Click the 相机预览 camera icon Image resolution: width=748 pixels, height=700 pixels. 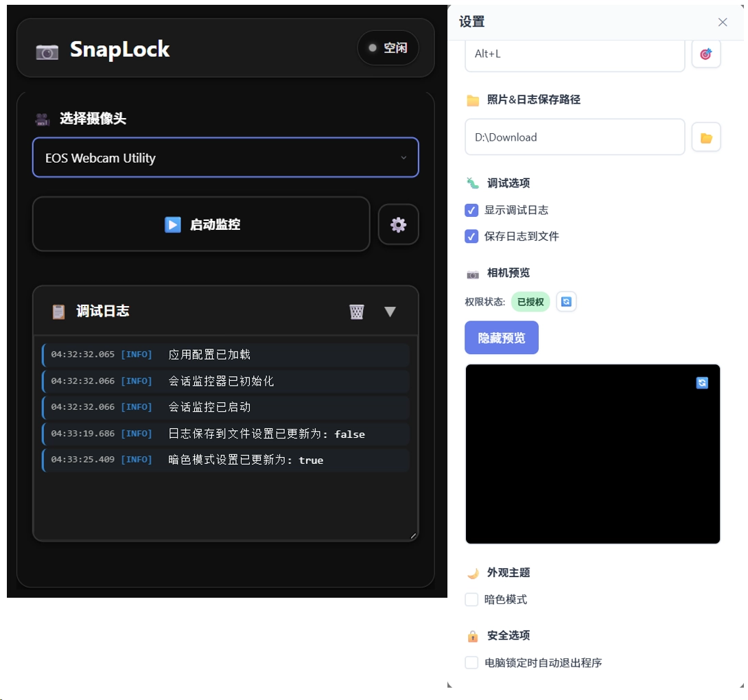click(473, 274)
